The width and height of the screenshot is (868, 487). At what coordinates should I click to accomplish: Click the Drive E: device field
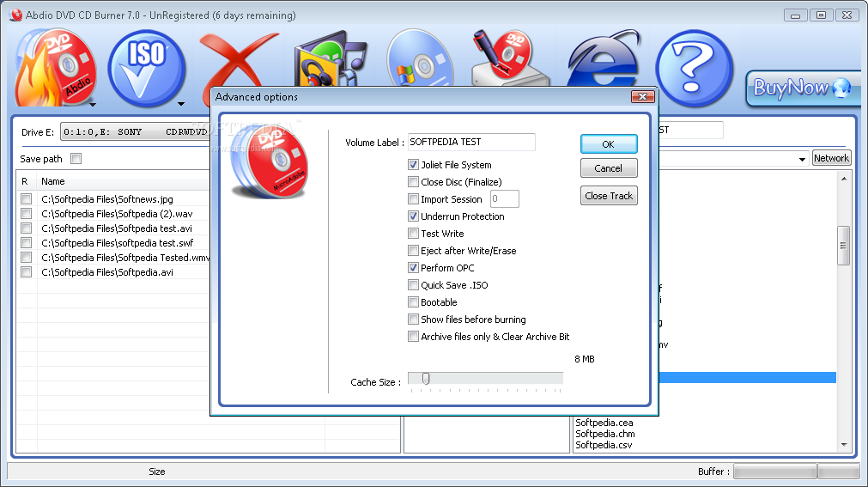[x=135, y=132]
